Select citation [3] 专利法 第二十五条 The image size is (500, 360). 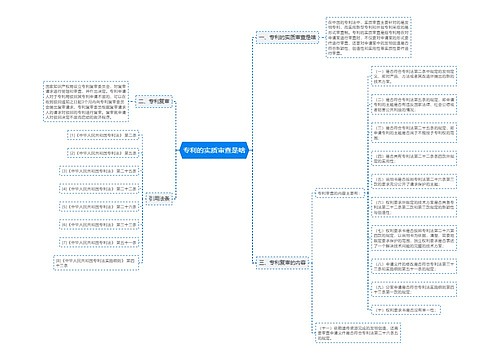tap(99, 171)
